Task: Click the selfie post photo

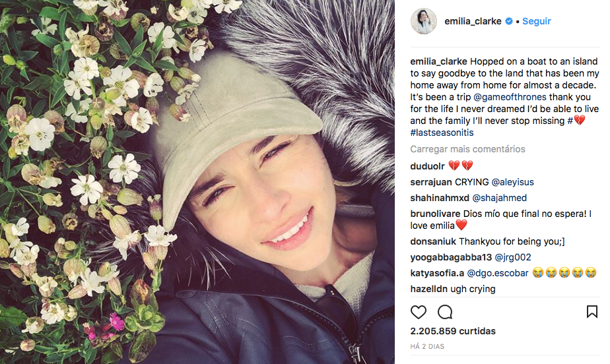Action: [x=197, y=182]
